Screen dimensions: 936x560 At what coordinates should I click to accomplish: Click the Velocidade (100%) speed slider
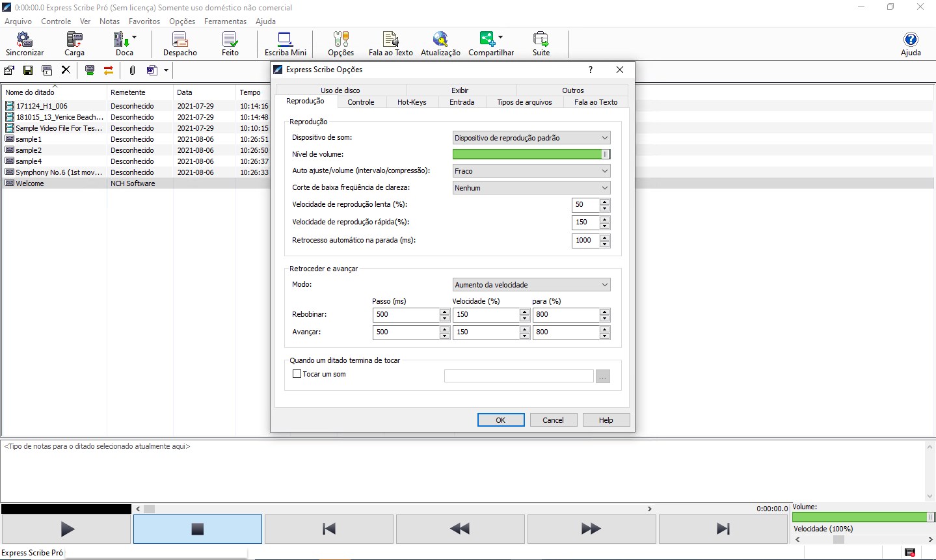click(x=864, y=539)
